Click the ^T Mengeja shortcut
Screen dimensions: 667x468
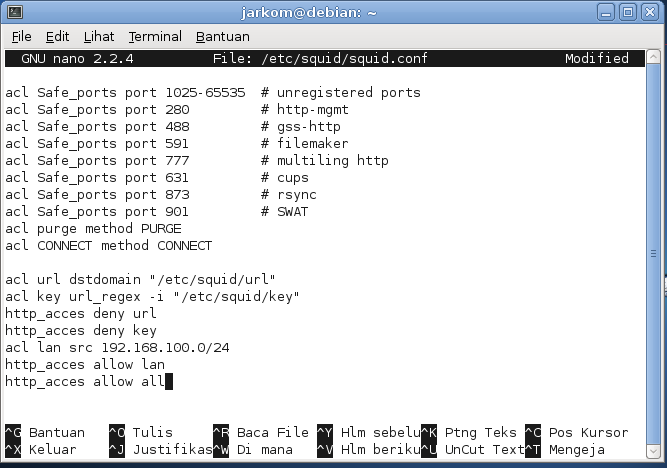click(565, 450)
